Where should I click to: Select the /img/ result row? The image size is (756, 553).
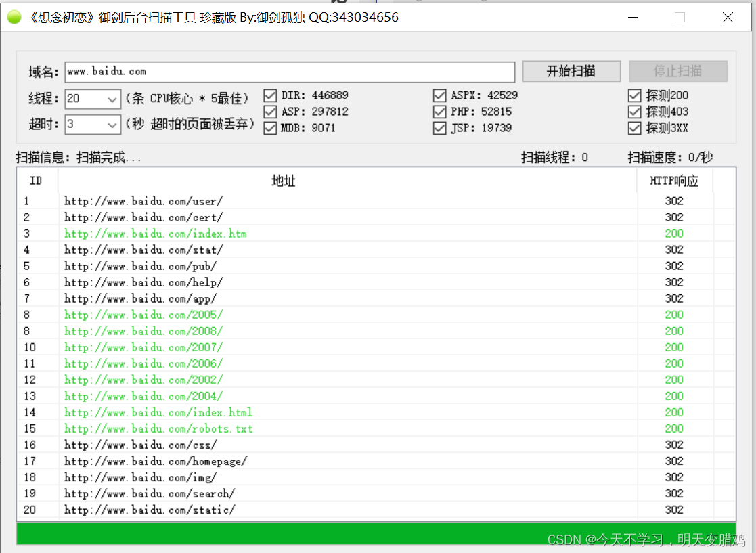click(x=376, y=477)
